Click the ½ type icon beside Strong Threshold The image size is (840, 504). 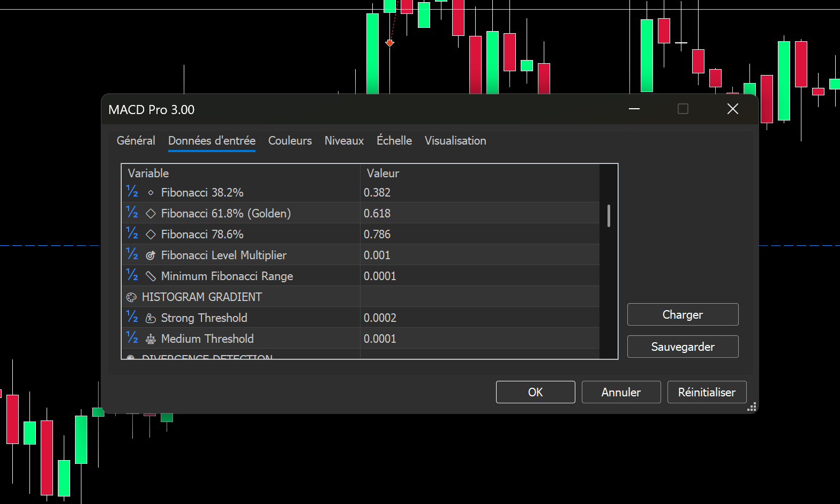pyautogui.click(x=132, y=317)
